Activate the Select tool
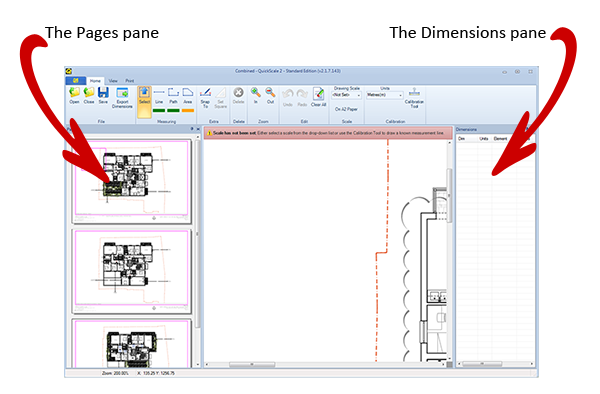Viewport: 600px width, 394px height. pos(144,101)
